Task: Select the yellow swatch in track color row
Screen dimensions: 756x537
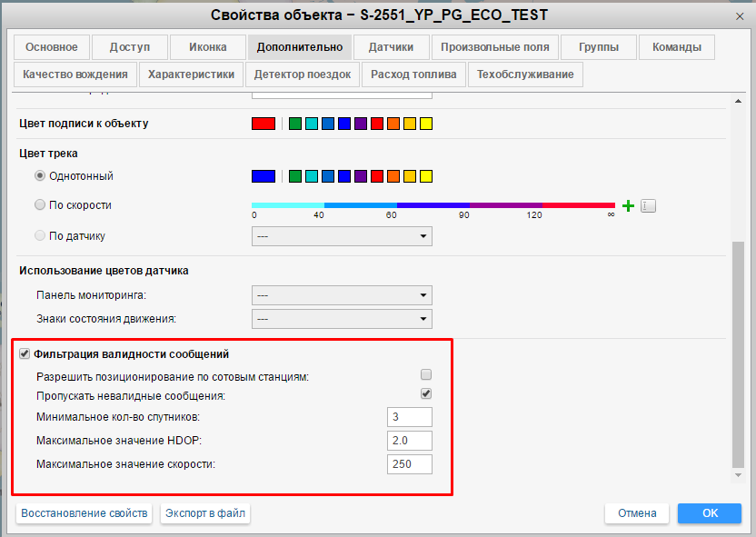Action: (x=426, y=176)
